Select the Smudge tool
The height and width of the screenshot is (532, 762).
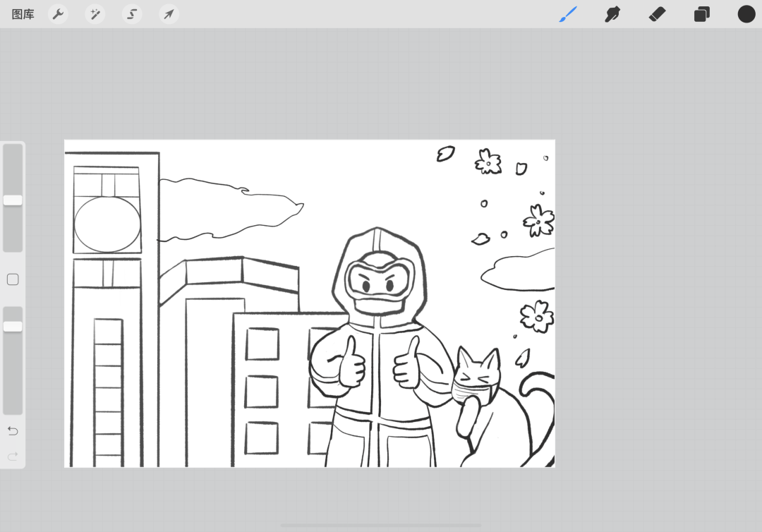point(612,14)
